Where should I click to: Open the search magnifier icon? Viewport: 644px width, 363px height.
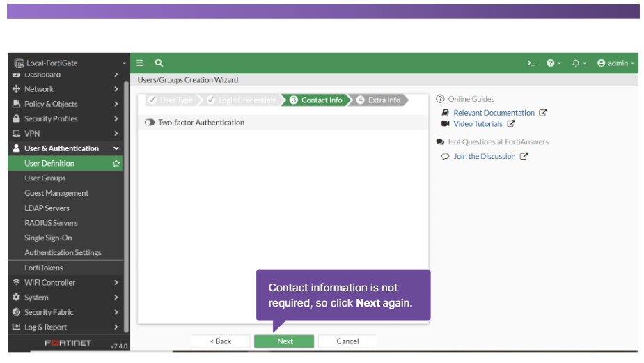[159, 63]
